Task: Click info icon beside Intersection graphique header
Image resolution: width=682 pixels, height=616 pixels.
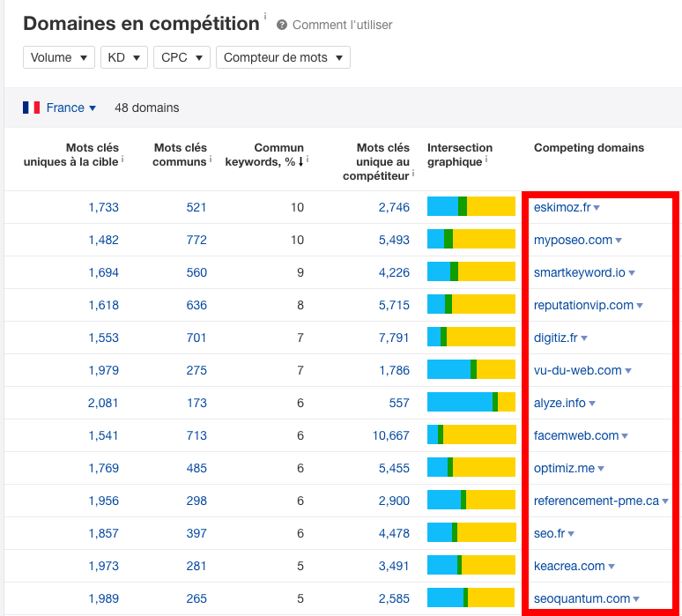Action: (x=486, y=160)
